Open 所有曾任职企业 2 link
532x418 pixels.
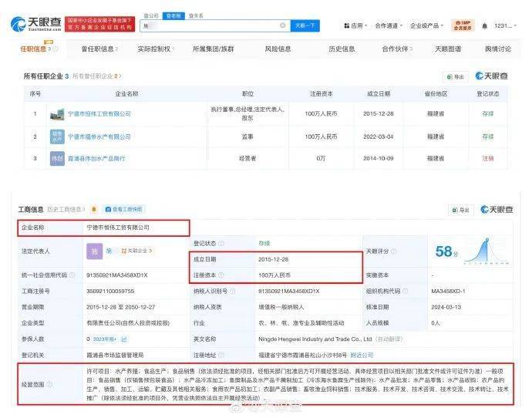[96, 76]
